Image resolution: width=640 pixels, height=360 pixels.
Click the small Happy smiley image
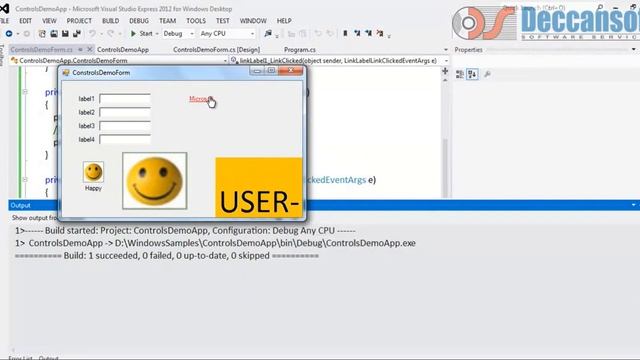[x=93, y=172]
